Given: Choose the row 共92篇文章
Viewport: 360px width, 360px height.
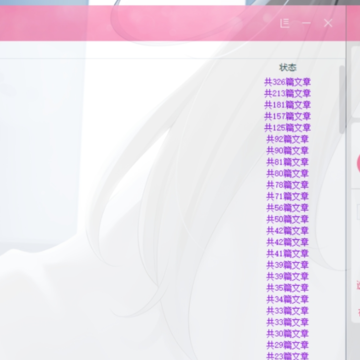Looking at the screenshot, I should tap(288, 139).
